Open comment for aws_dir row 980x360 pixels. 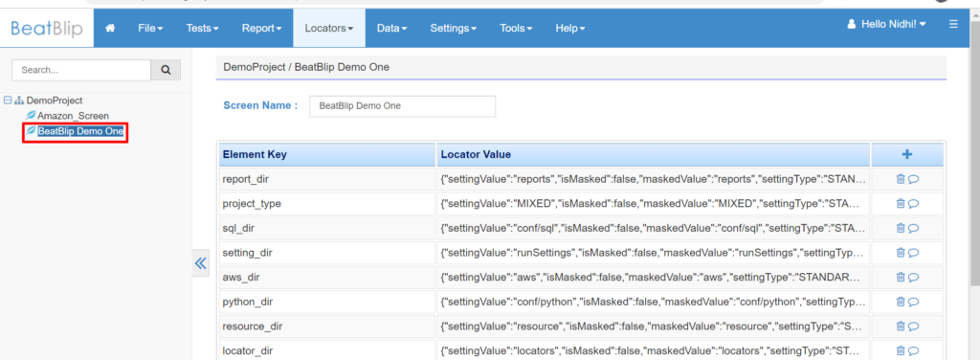pyautogui.click(x=913, y=277)
